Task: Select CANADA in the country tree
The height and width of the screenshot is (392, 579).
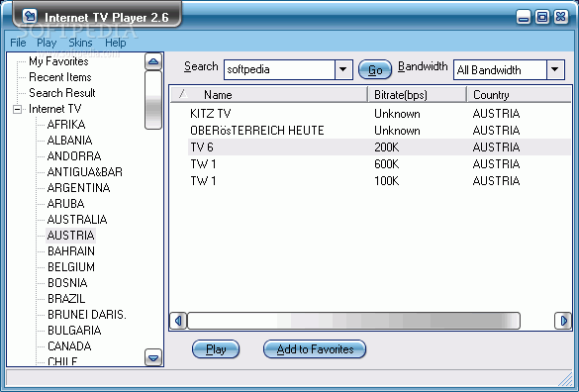Action: (69, 346)
